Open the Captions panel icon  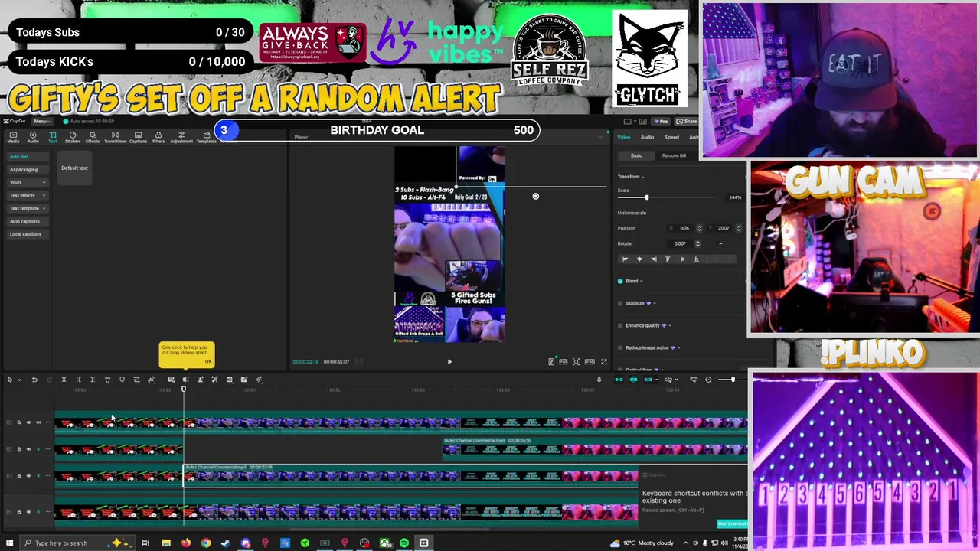[138, 137]
